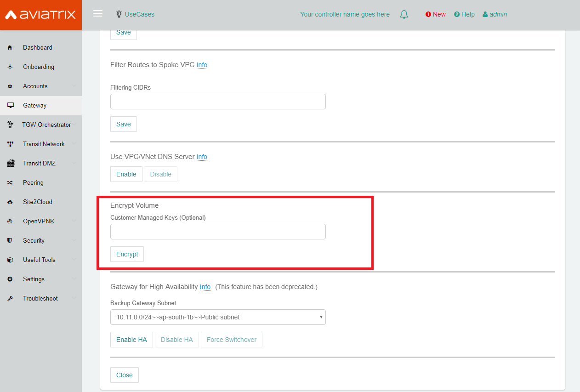The image size is (580, 392).
Task: Click the Troubleshoot wrench icon
Action: point(10,298)
